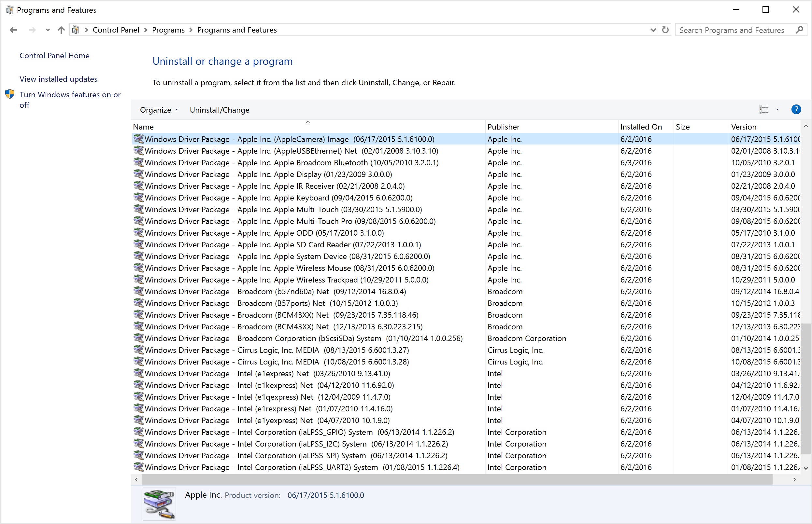812x524 pixels.
Task: Click the back navigation arrow
Action: 13,30
